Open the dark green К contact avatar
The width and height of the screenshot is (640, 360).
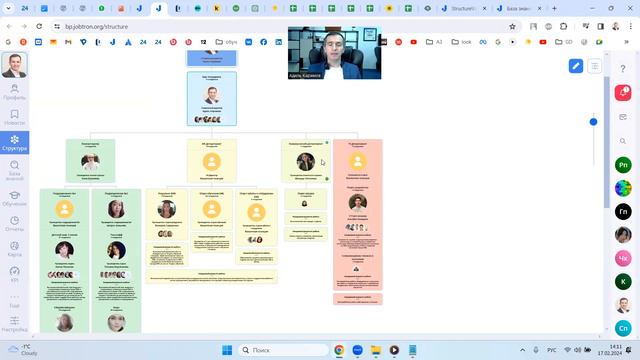tap(623, 282)
